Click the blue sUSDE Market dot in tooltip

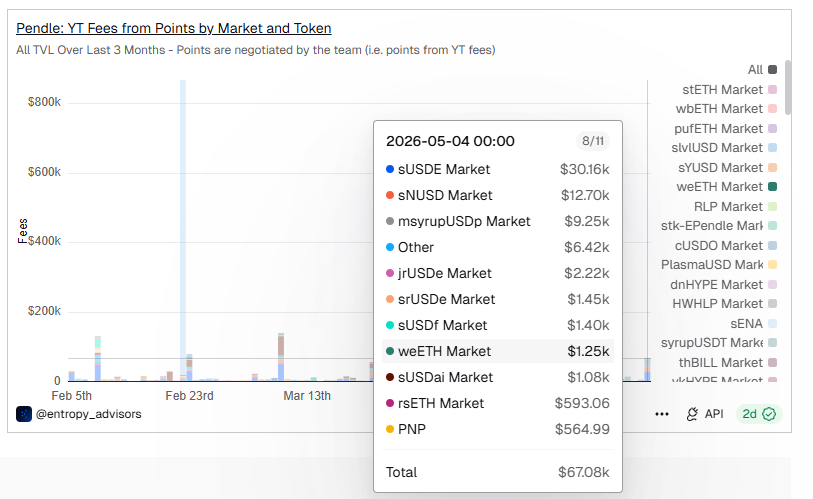click(390, 169)
